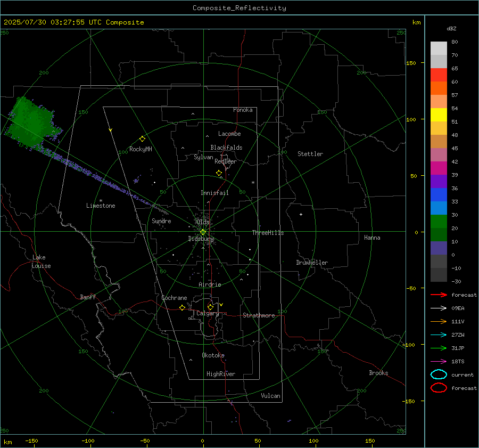Click the yellow 51-54 dBZ color swatch

point(439,115)
